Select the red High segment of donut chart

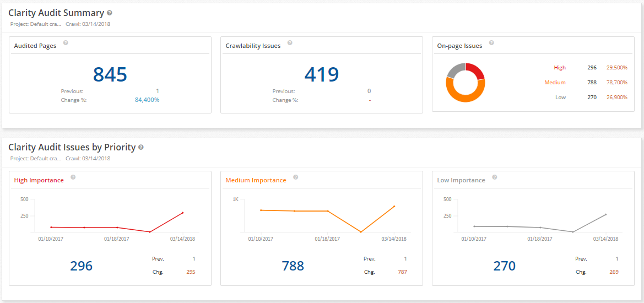click(477, 71)
